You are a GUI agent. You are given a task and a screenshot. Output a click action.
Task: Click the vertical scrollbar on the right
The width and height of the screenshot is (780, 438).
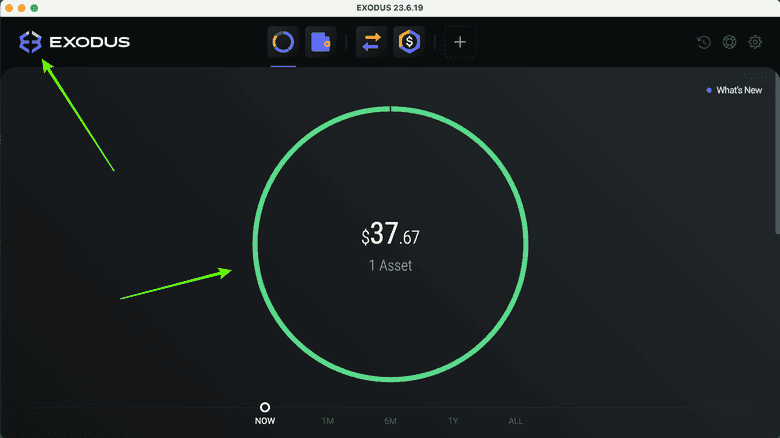[777, 154]
